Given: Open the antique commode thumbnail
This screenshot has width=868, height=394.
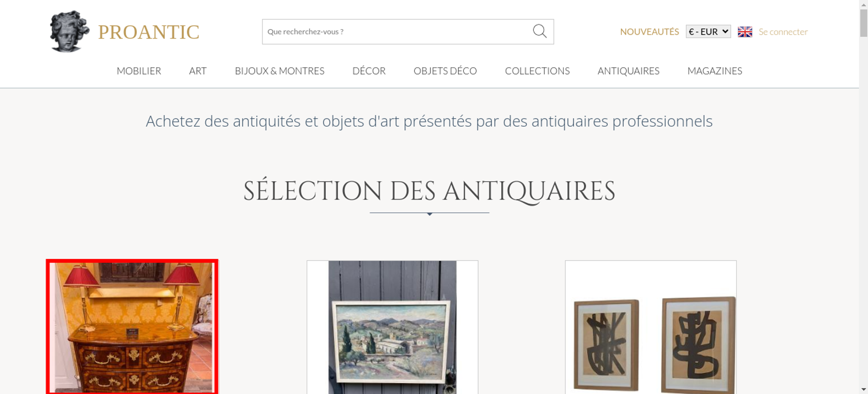Looking at the screenshot, I should pos(132,327).
